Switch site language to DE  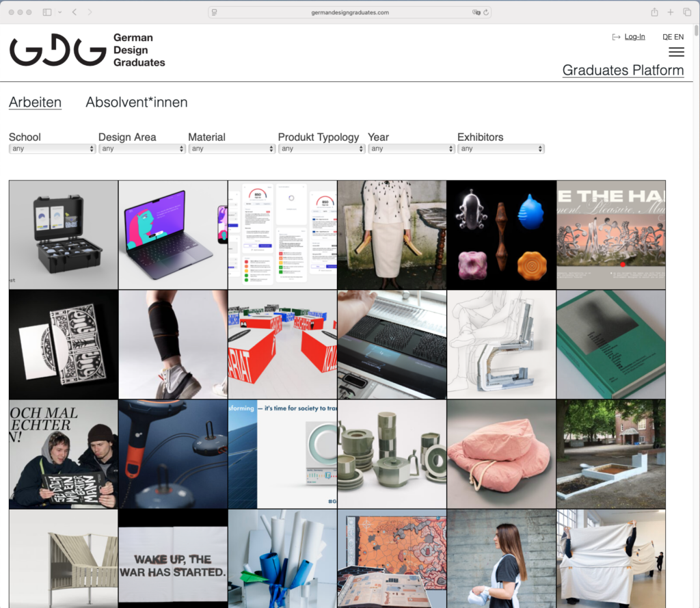pyautogui.click(x=667, y=37)
